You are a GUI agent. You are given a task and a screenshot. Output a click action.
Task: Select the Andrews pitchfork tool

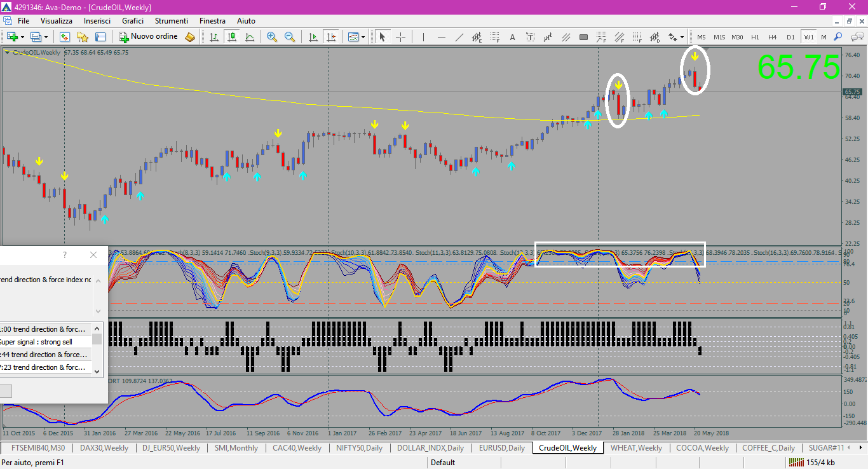548,37
